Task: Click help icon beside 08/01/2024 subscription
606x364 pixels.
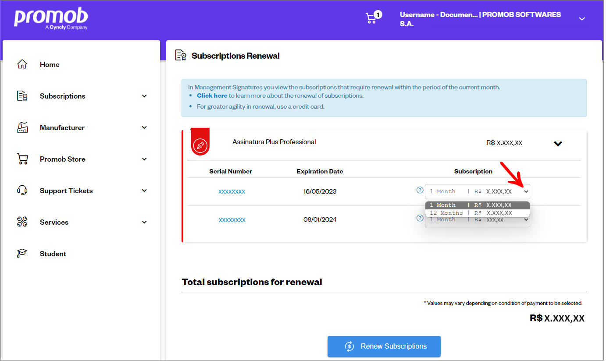Action: coord(420,218)
